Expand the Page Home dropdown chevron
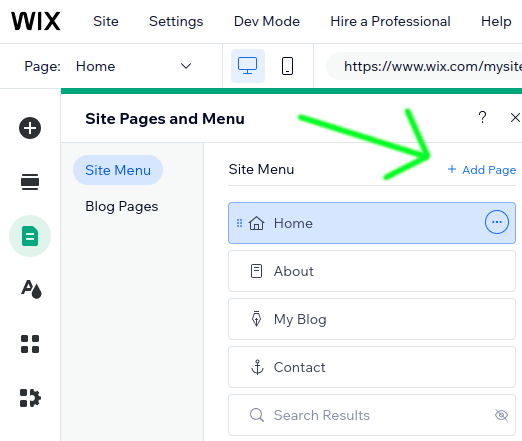 click(x=186, y=66)
